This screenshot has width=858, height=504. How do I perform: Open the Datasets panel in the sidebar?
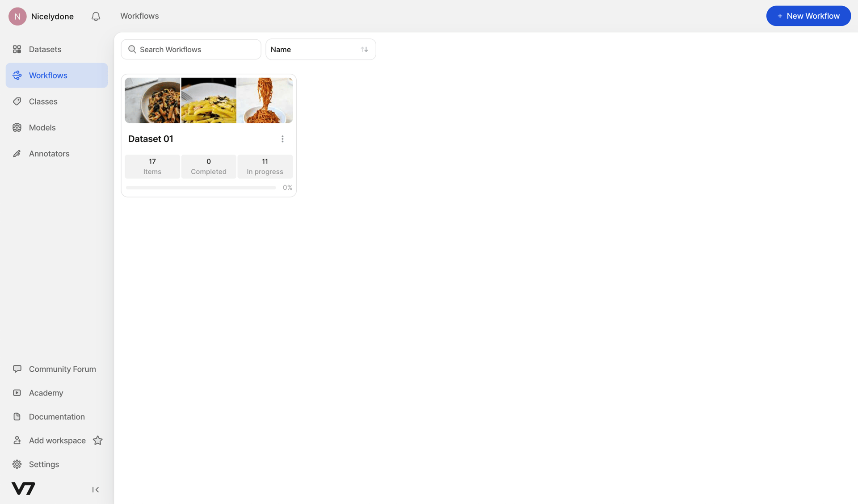45,49
